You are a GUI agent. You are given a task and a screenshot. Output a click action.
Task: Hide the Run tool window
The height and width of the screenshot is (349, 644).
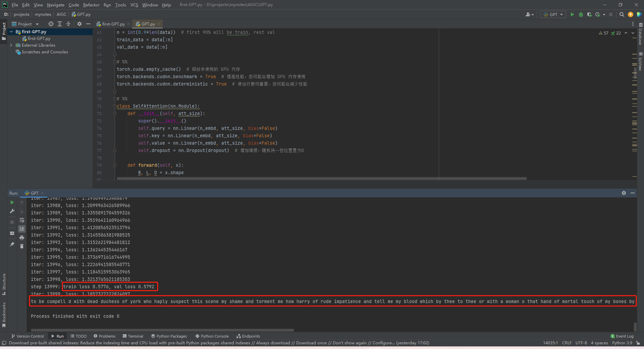pyautogui.click(x=633, y=193)
